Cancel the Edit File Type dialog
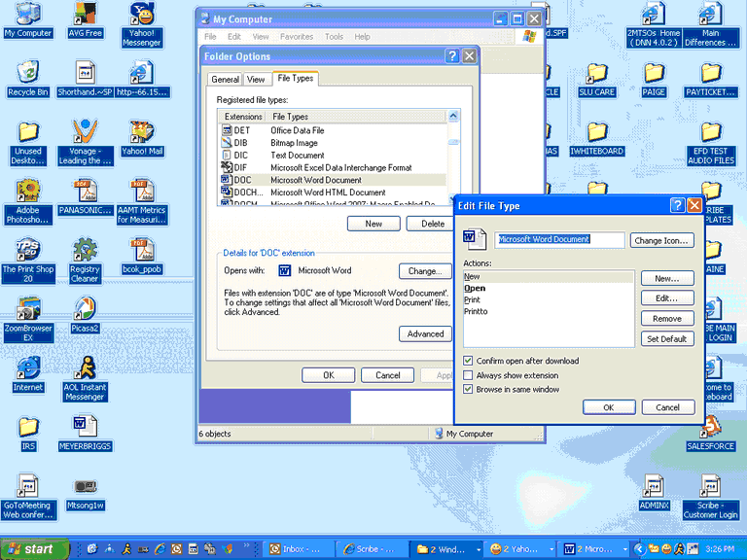This screenshot has width=747, height=560. point(668,407)
